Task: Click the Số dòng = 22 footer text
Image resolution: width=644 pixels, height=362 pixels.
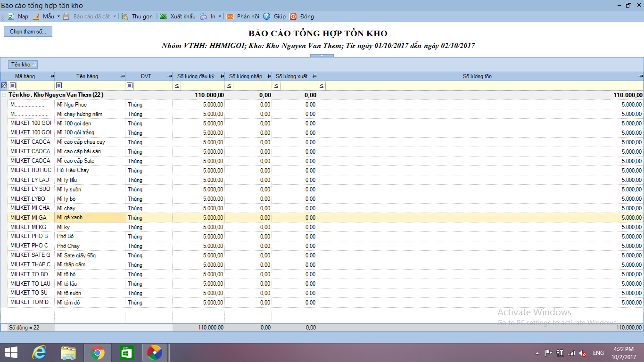Action: point(24,327)
